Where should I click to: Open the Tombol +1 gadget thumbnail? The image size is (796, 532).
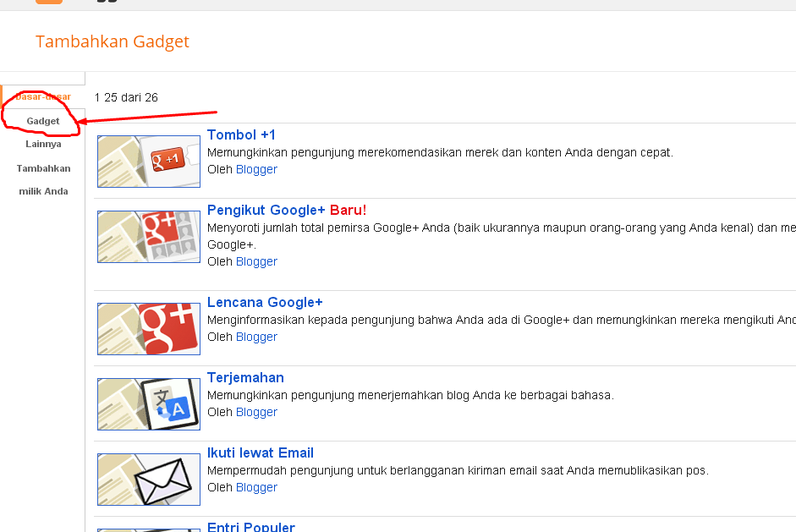click(149, 162)
